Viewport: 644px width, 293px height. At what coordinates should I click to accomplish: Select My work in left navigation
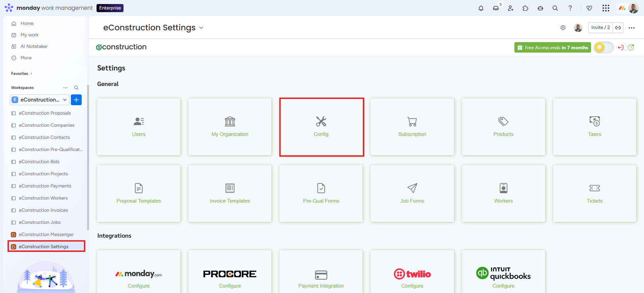coord(29,35)
